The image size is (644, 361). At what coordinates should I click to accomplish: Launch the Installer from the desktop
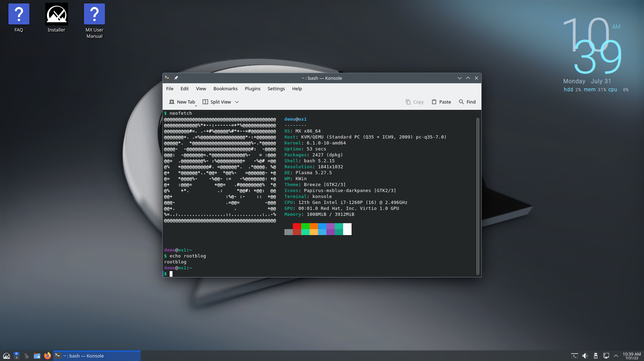(x=56, y=15)
